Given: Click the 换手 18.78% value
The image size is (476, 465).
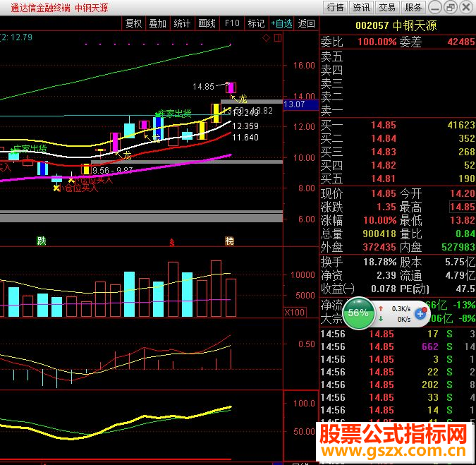Looking at the screenshot, I should (380, 262).
